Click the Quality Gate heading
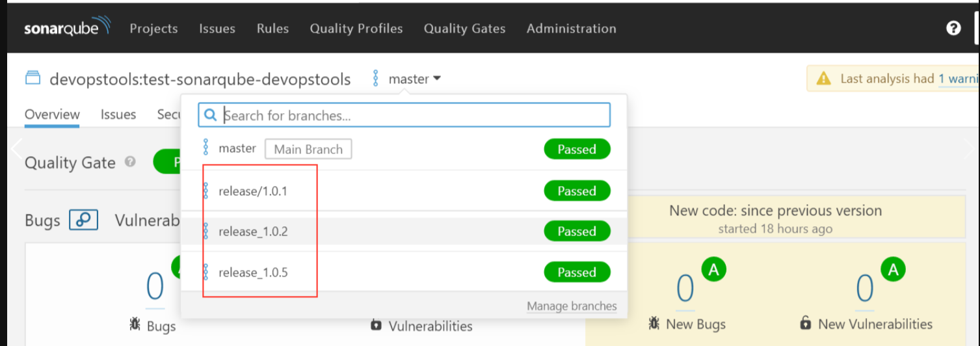The image size is (980, 346). click(x=70, y=163)
